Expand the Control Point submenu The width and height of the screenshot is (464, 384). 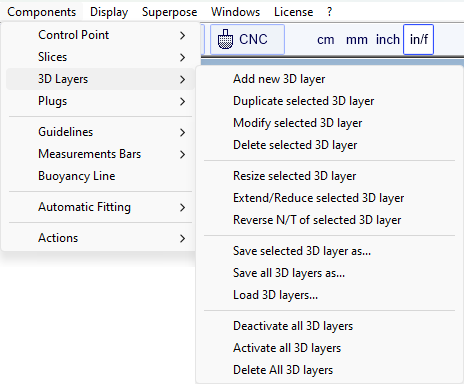point(100,35)
